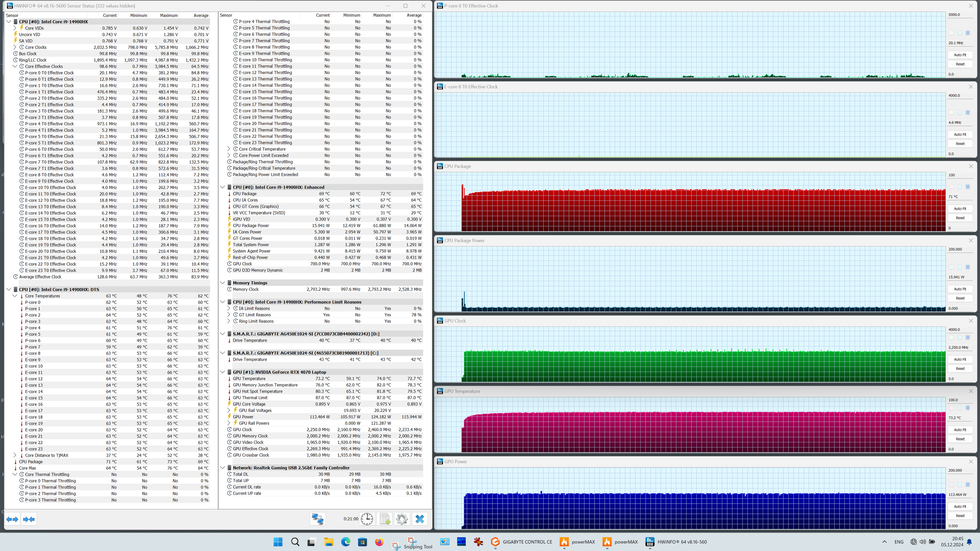
Task: Click the log file with plus icon
Action: click(384, 519)
